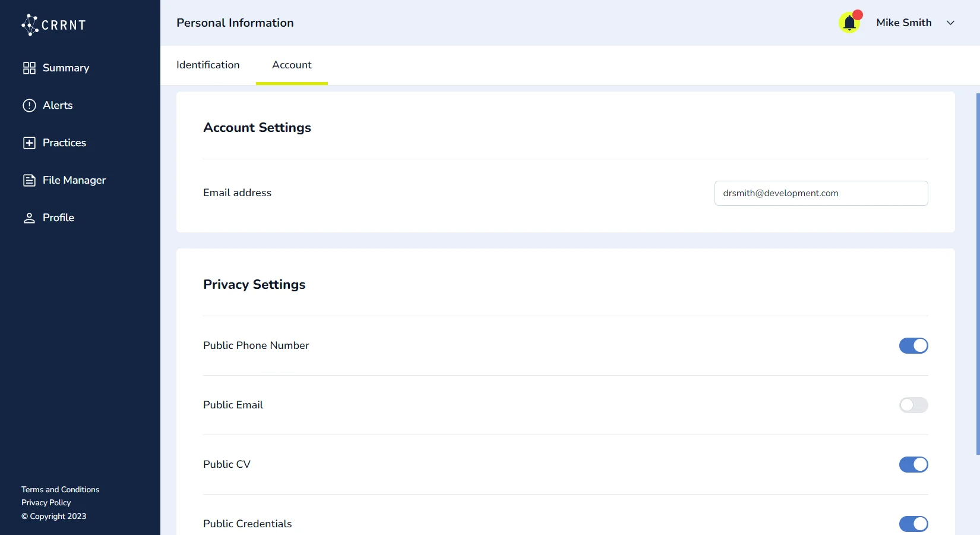Viewport: 980px width, 535px height.
Task: Go to Alerts in sidebar
Action: (58, 105)
